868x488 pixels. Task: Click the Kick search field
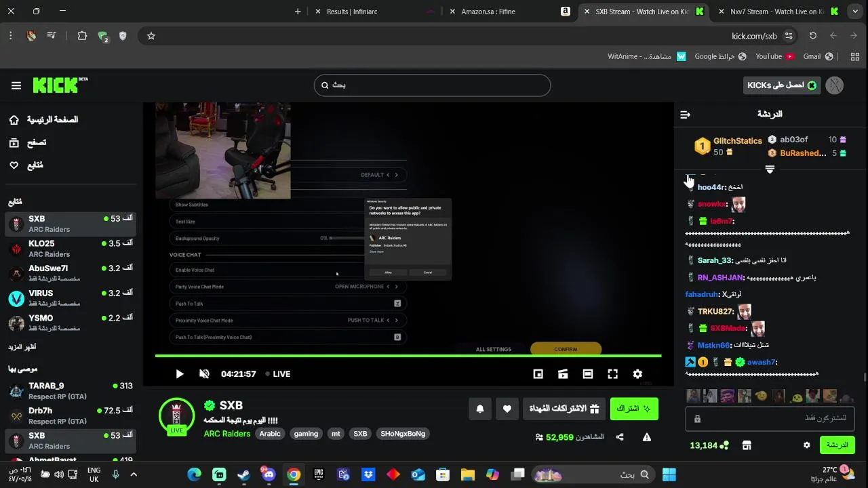point(432,85)
